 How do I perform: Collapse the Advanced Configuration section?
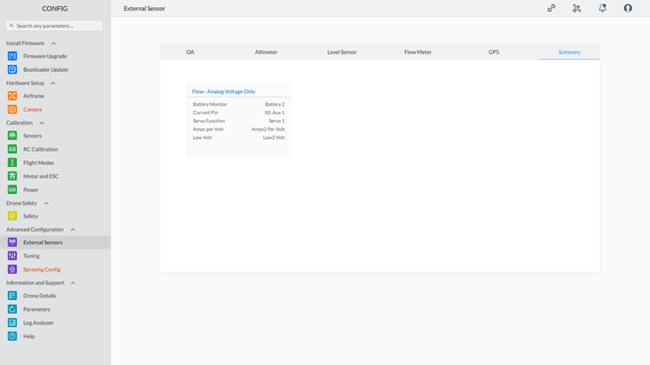pos(73,229)
